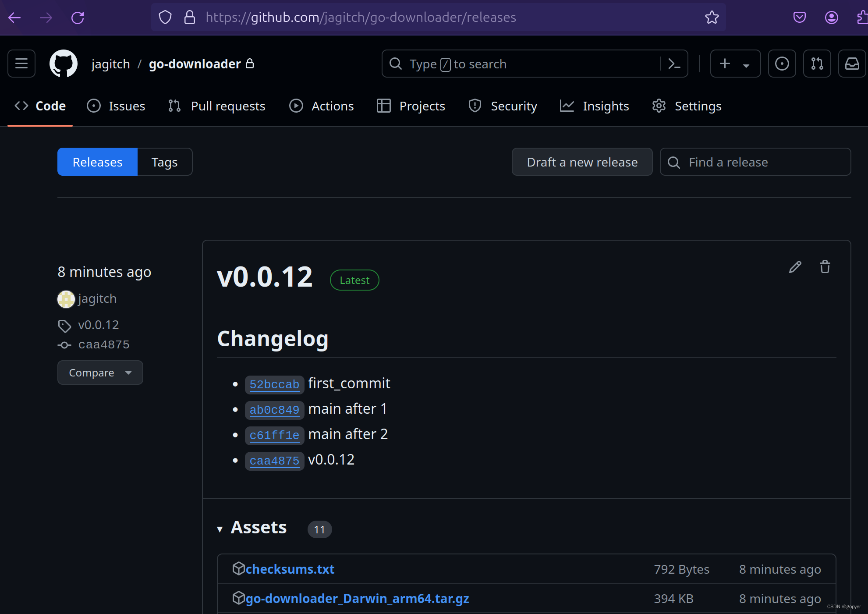The width and height of the screenshot is (868, 614).
Task: Download go-downloader_Darwin_arm64.tar.gz
Action: (357, 598)
